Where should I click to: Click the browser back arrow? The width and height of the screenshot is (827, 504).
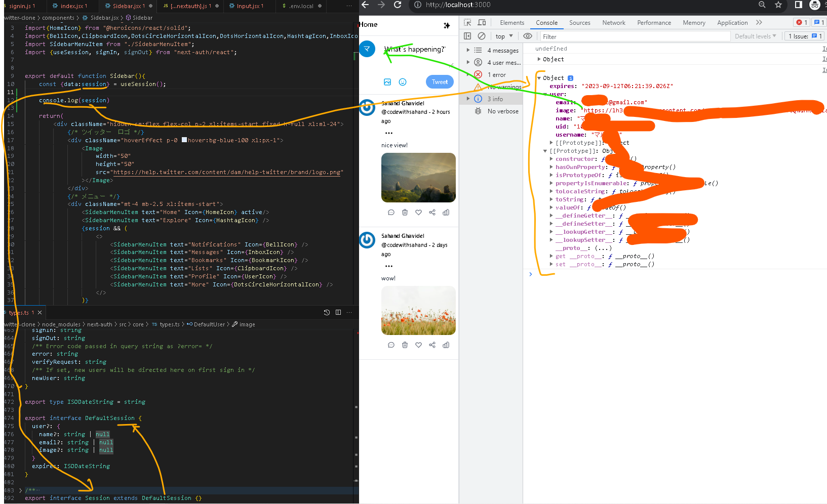point(365,5)
